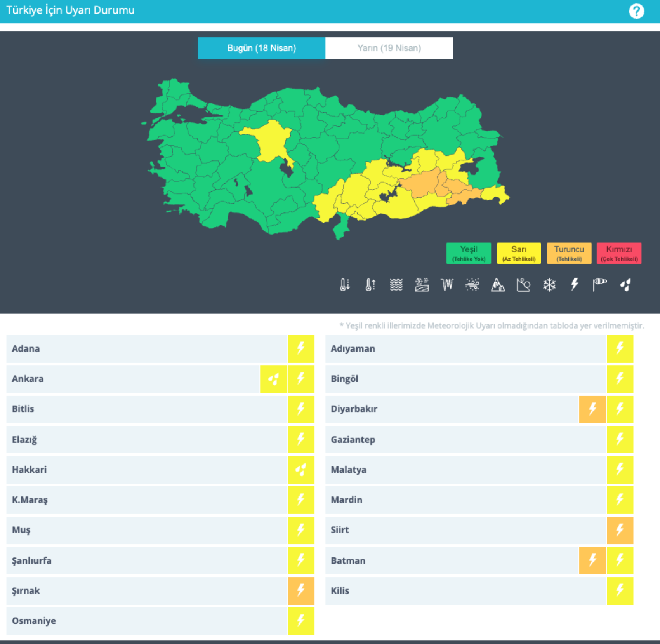Select the Bugün (18 Nisan) tab
Viewport: 660px width, 644px height.
click(x=261, y=48)
